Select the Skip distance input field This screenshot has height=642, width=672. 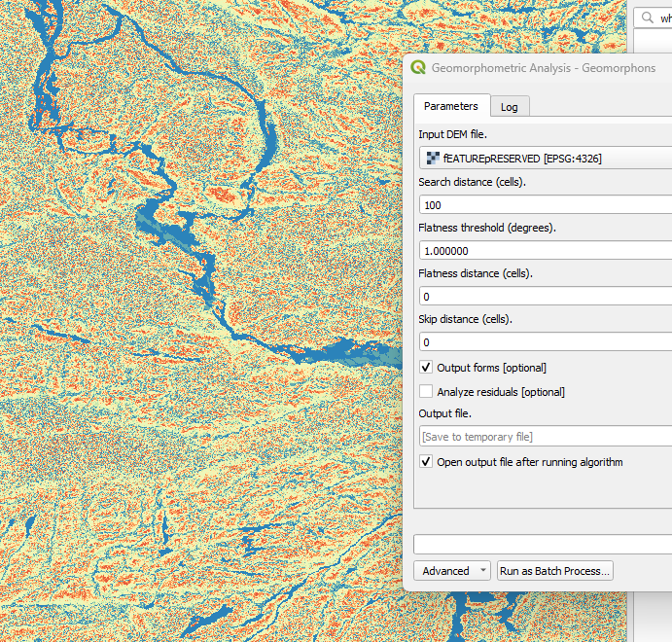click(545, 341)
